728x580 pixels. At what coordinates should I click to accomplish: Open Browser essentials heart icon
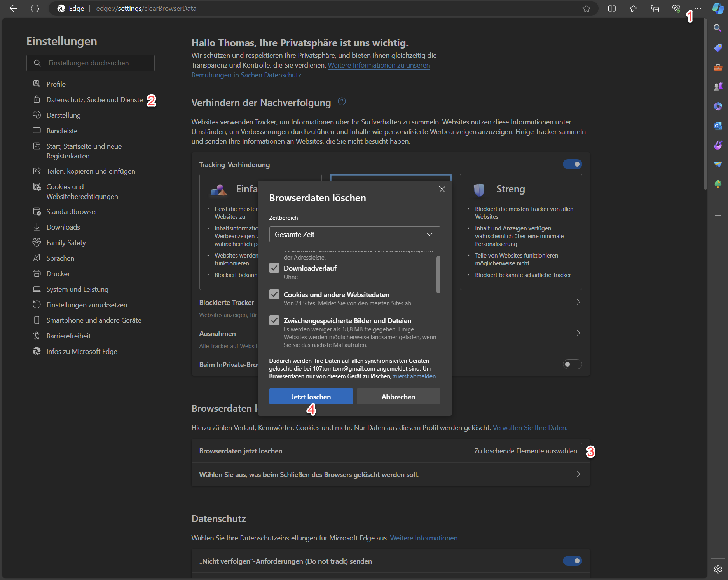[x=676, y=9]
